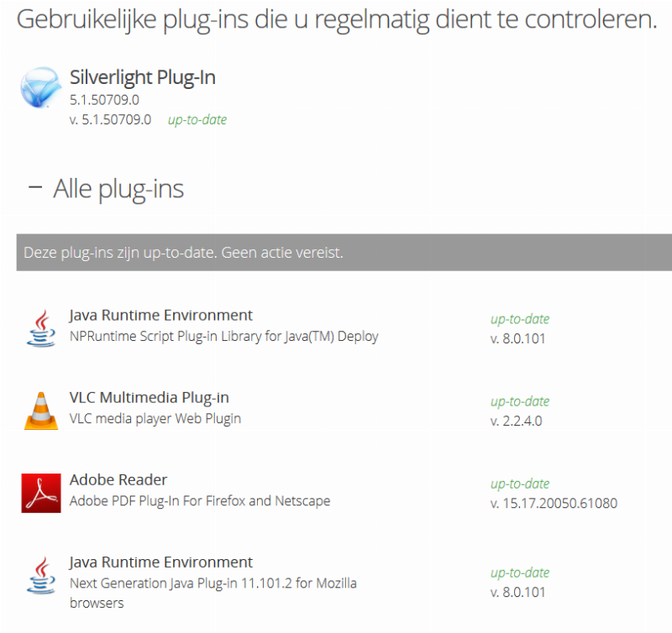Click the up-to-date status above v. 2.2.4.0
Image resolution: width=672 pixels, height=633 pixels.
tap(520, 401)
